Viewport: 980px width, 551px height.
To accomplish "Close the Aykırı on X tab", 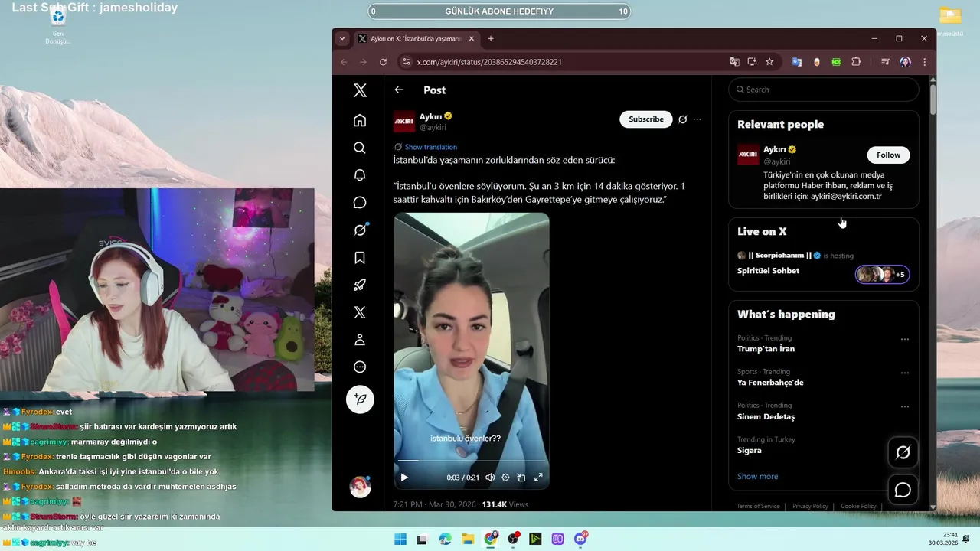I will point(470,38).
